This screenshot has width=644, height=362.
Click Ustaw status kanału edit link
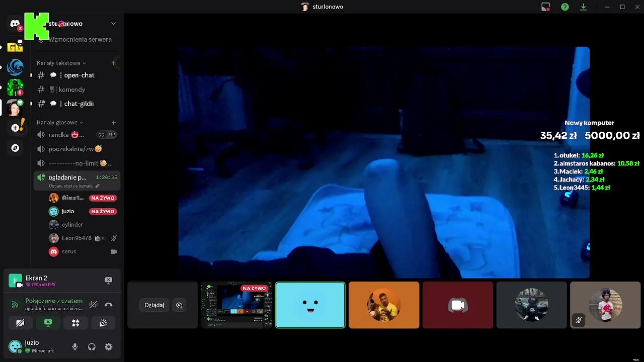pos(74,186)
